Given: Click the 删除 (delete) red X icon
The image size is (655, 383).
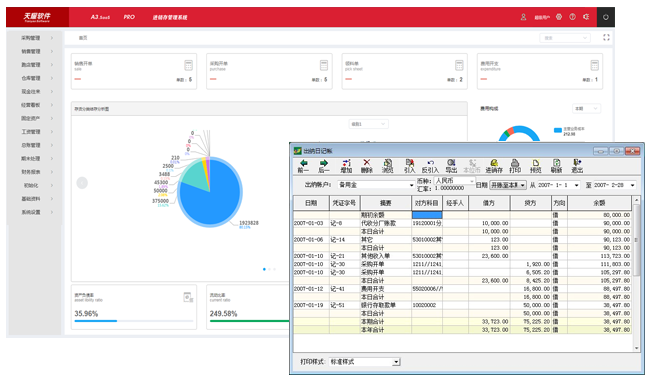Looking at the screenshot, I should coord(366,166).
